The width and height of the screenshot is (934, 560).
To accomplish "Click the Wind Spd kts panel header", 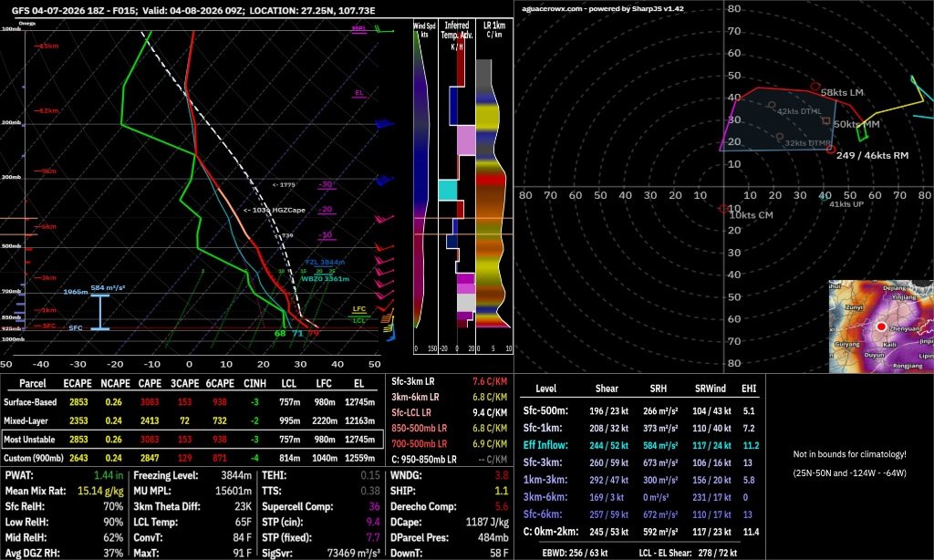I will tap(424, 30).
